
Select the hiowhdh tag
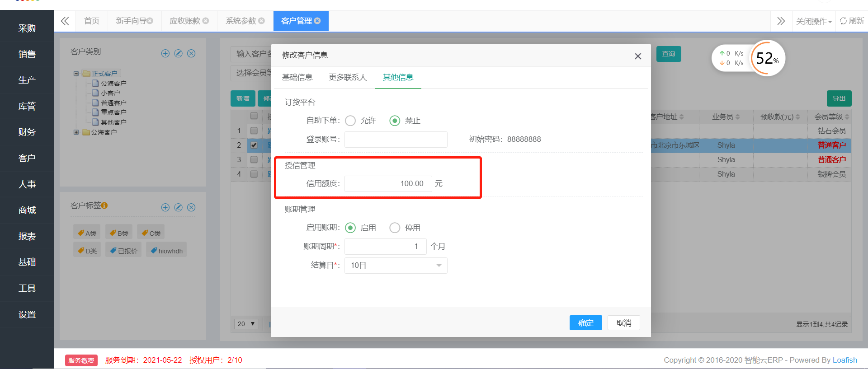166,251
